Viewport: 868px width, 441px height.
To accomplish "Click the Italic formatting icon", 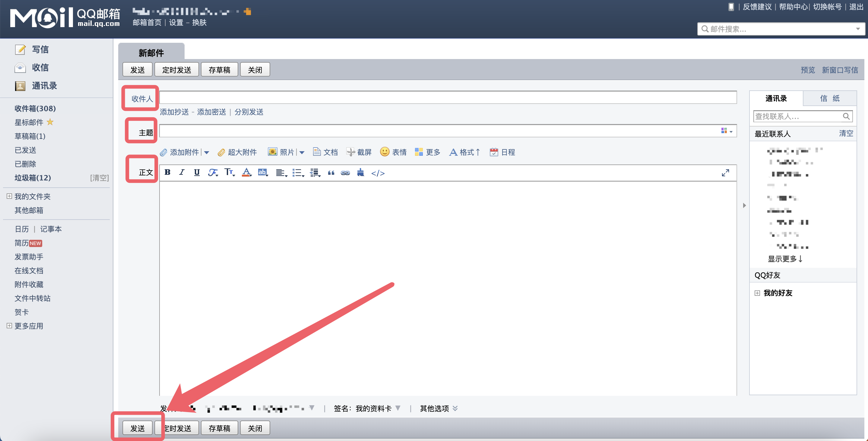I will point(181,173).
